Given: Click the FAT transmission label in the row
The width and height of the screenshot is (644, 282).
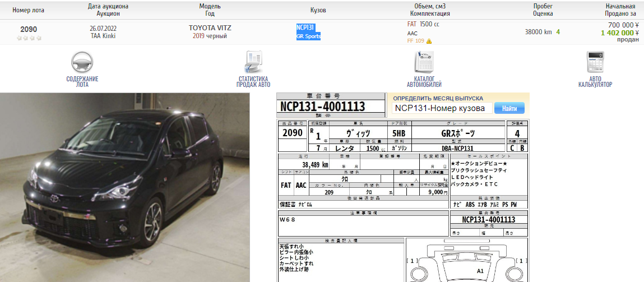Looking at the screenshot, I should click(x=412, y=24).
